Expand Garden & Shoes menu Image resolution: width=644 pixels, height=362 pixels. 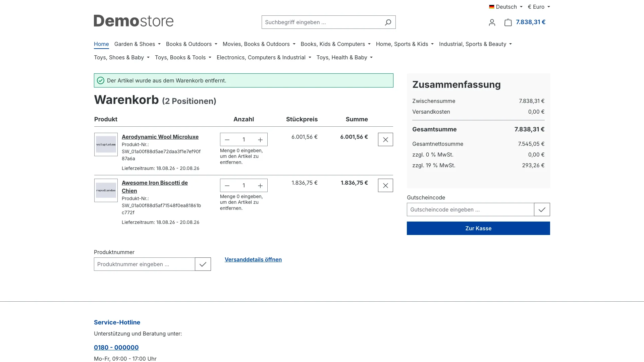click(x=138, y=44)
